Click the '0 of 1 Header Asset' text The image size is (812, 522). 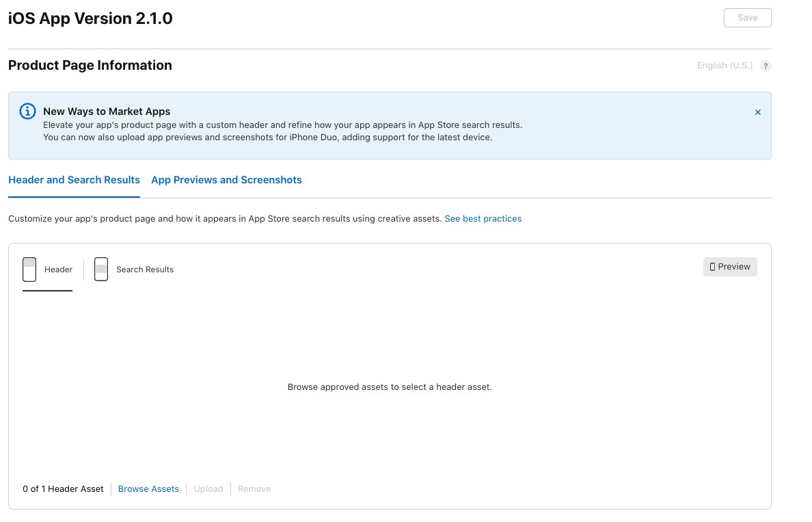coord(63,489)
